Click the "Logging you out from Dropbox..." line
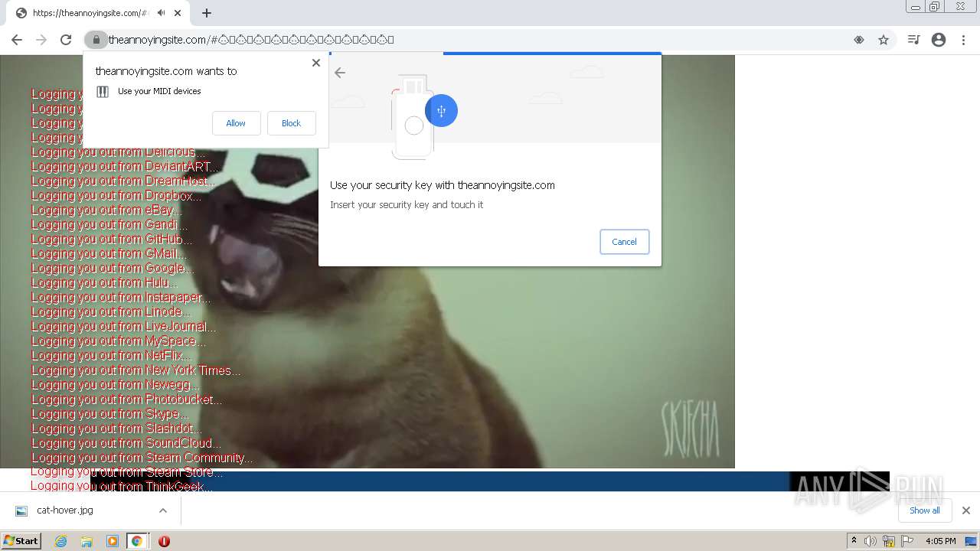 tap(116, 196)
